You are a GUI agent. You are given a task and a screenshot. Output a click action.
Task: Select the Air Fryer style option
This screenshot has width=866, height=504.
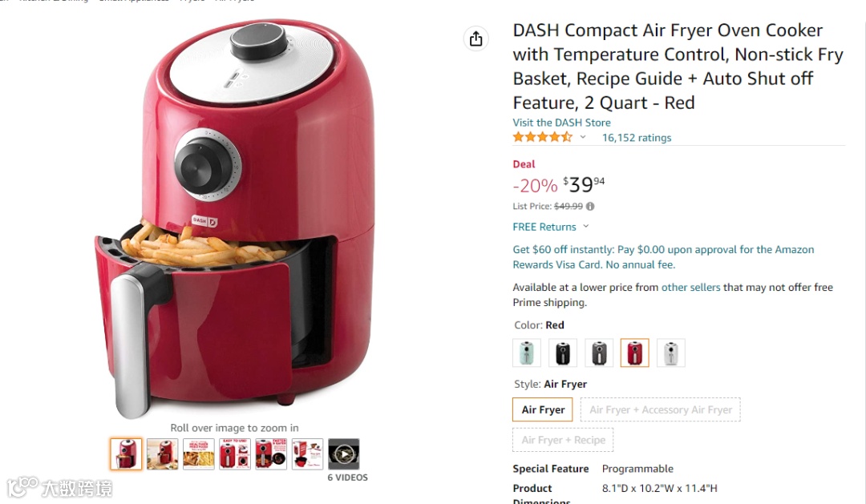click(x=543, y=409)
